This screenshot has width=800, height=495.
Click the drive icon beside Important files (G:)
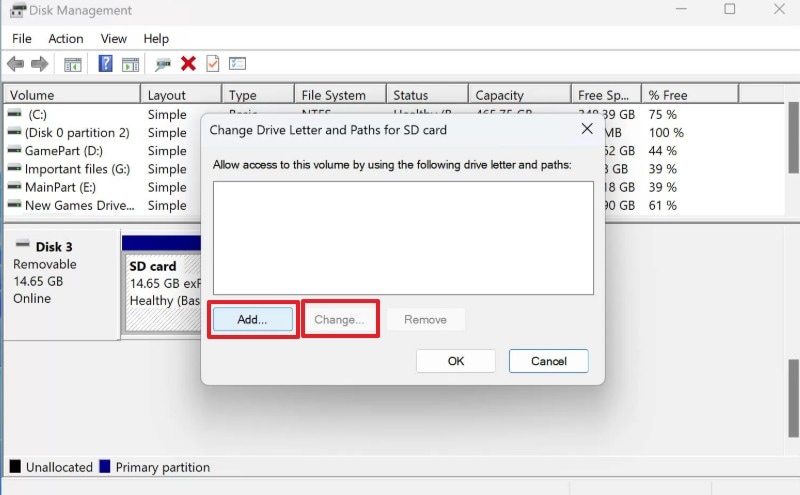[15, 168]
